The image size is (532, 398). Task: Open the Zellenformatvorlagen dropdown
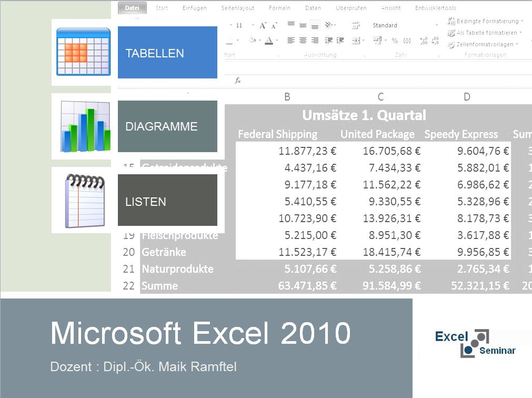pos(483,44)
